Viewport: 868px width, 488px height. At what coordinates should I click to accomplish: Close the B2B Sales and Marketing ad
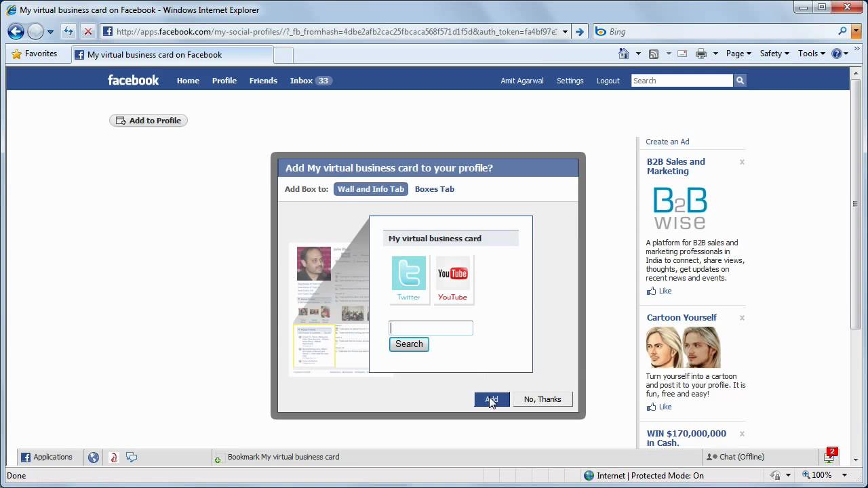(742, 162)
